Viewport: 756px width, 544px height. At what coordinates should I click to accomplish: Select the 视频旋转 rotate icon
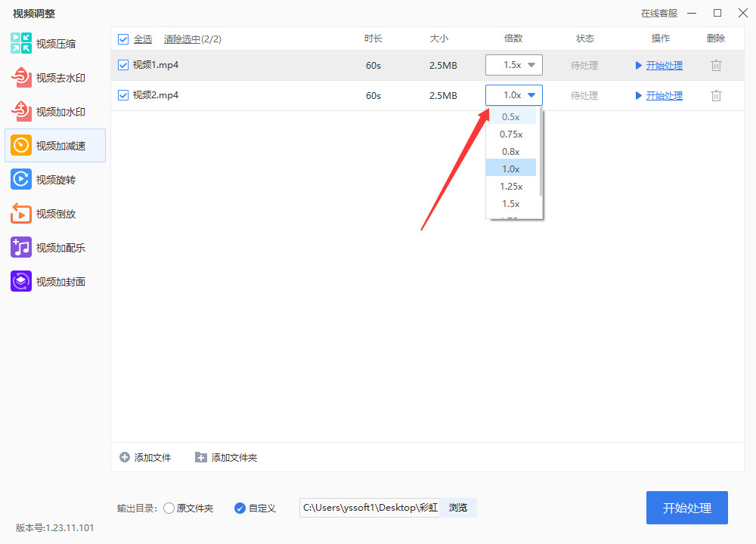(x=20, y=179)
